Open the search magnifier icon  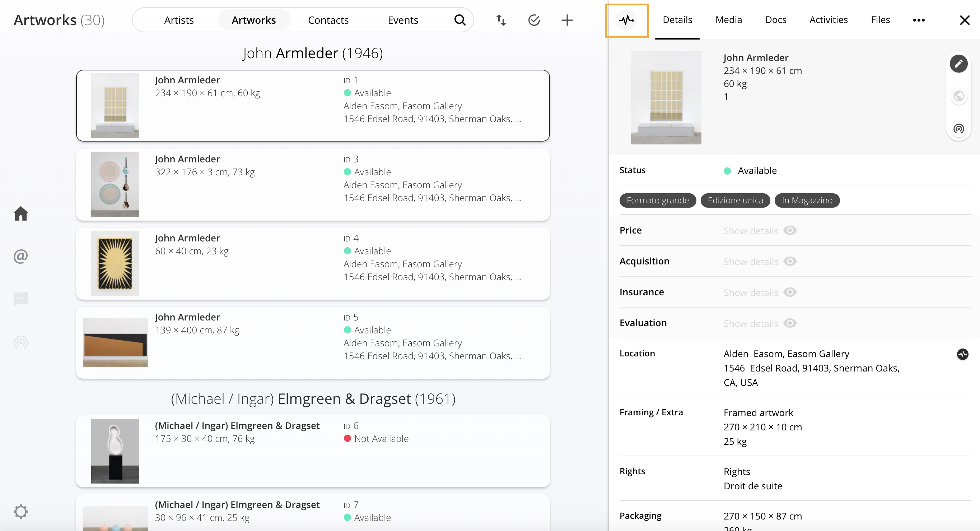pos(460,20)
